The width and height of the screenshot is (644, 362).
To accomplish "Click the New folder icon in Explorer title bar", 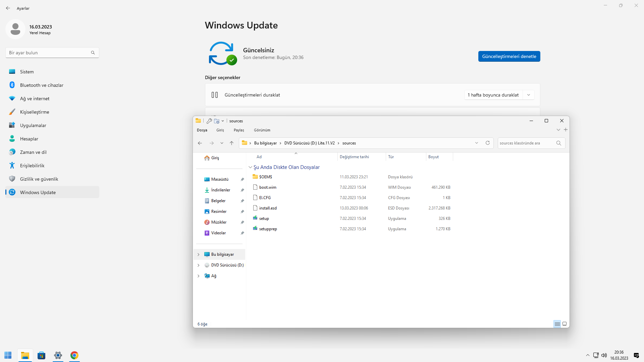I will coord(217,121).
